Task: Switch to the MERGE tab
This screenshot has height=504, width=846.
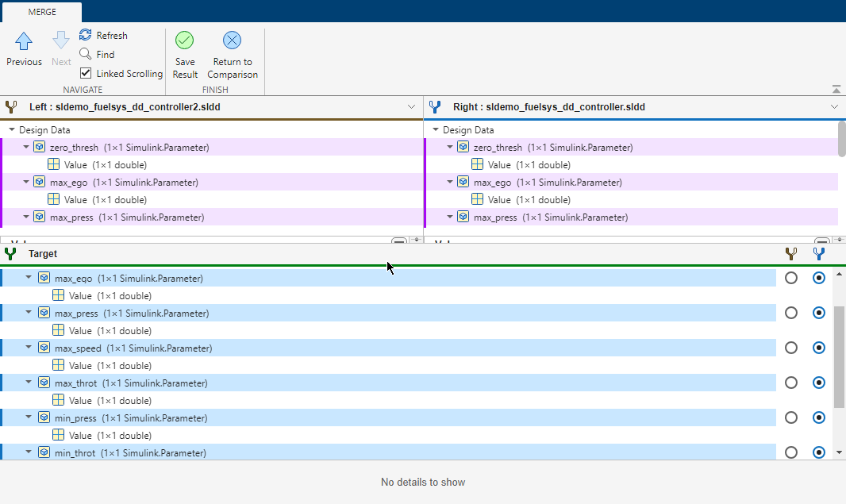Action: pos(41,11)
